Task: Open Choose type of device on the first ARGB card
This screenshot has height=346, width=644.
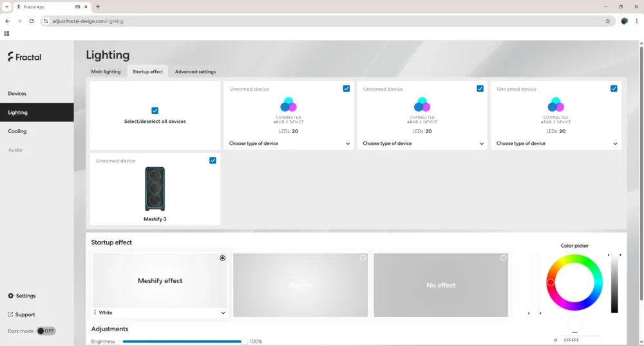Action: click(x=289, y=143)
